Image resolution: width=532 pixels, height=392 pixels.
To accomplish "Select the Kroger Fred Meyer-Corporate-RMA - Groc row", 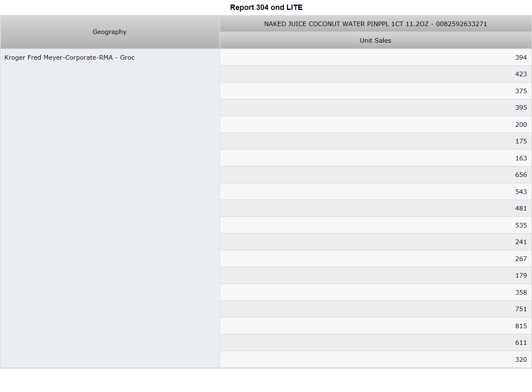I will (110, 208).
